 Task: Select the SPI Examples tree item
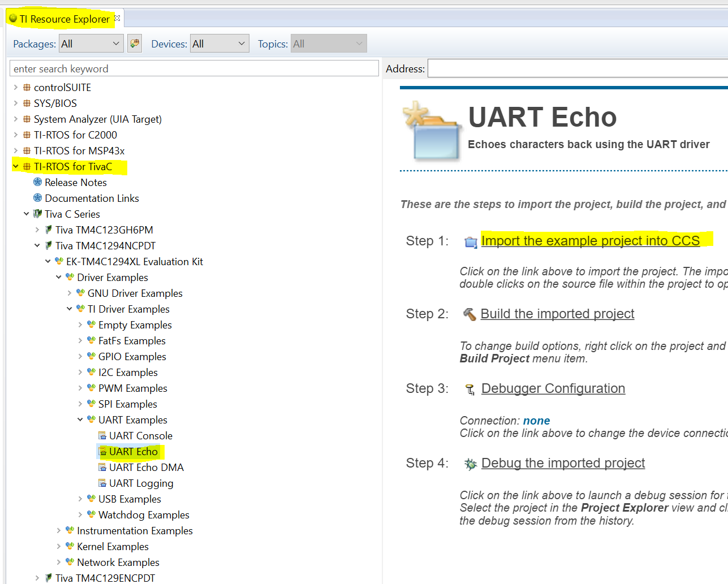pyautogui.click(x=128, y=404)
